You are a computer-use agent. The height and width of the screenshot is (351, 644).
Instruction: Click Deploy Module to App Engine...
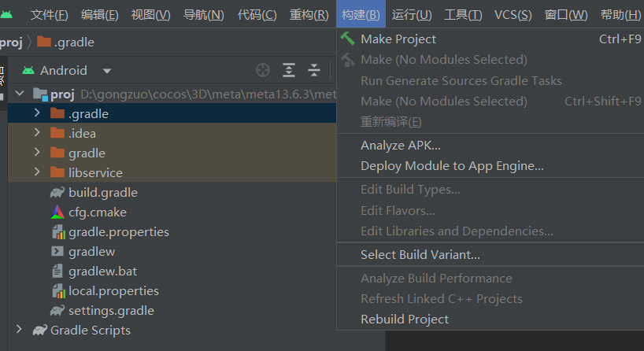(452, 165)
